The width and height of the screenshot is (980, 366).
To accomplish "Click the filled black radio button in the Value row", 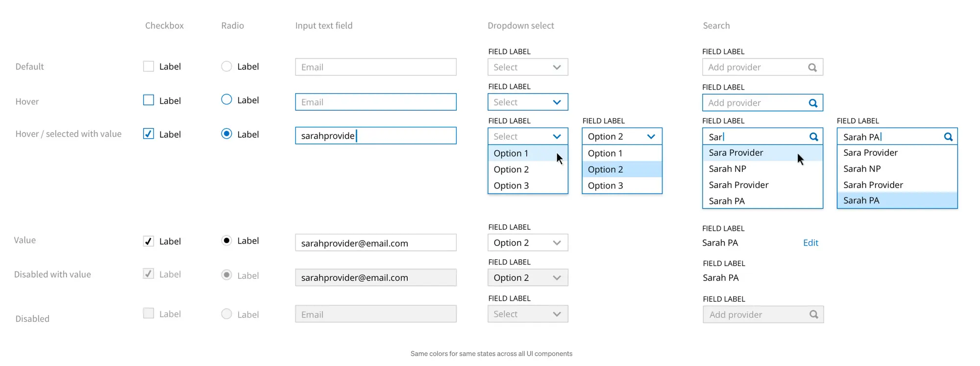I will tap(226, 241).
